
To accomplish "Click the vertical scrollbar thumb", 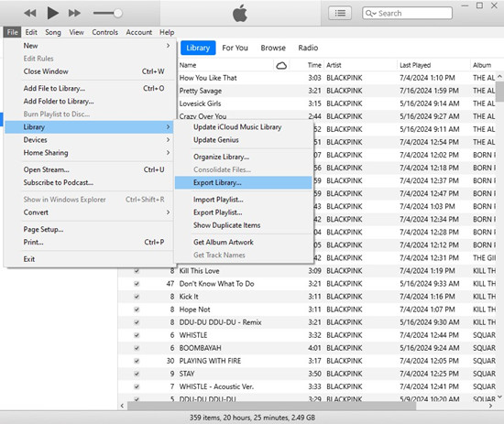I will pyautogui.click(x=499, y=92).
